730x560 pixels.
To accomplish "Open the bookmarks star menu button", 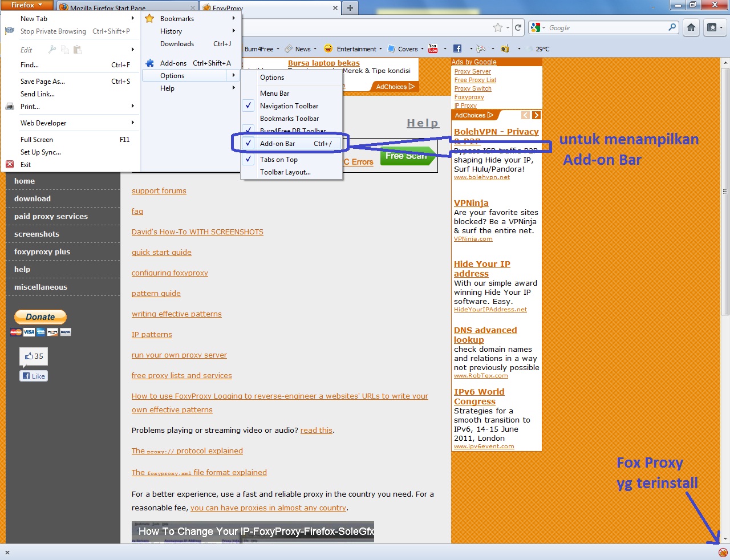I will tap(714, 27).
